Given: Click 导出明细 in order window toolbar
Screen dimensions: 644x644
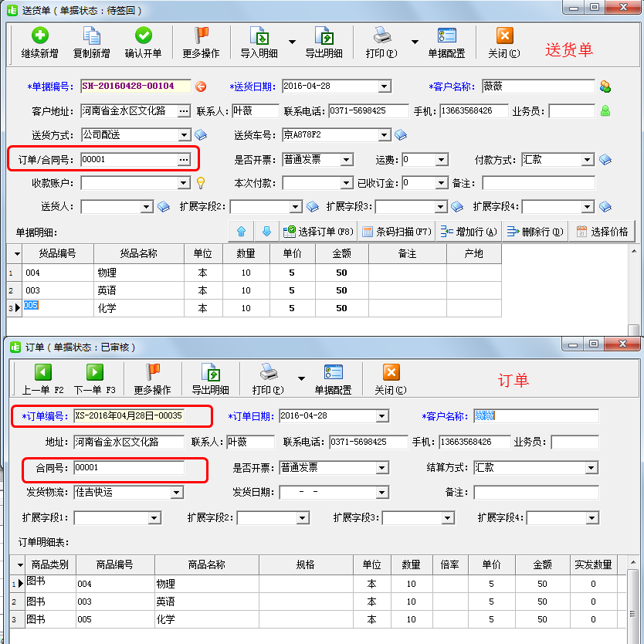Looking at the screenshot, I should 210,379.
